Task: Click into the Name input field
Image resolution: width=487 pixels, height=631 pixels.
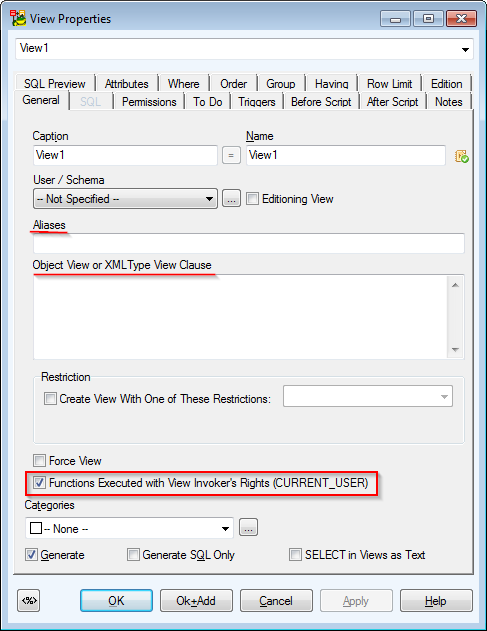Action: pos(346,155)
